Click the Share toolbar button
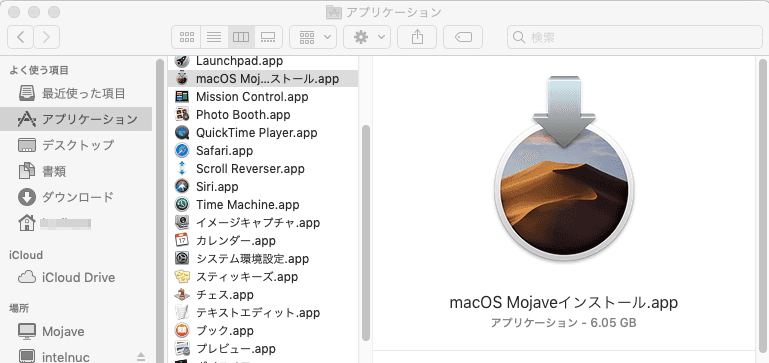The height and width of the screenshot is (363, 769). point(417,37)
